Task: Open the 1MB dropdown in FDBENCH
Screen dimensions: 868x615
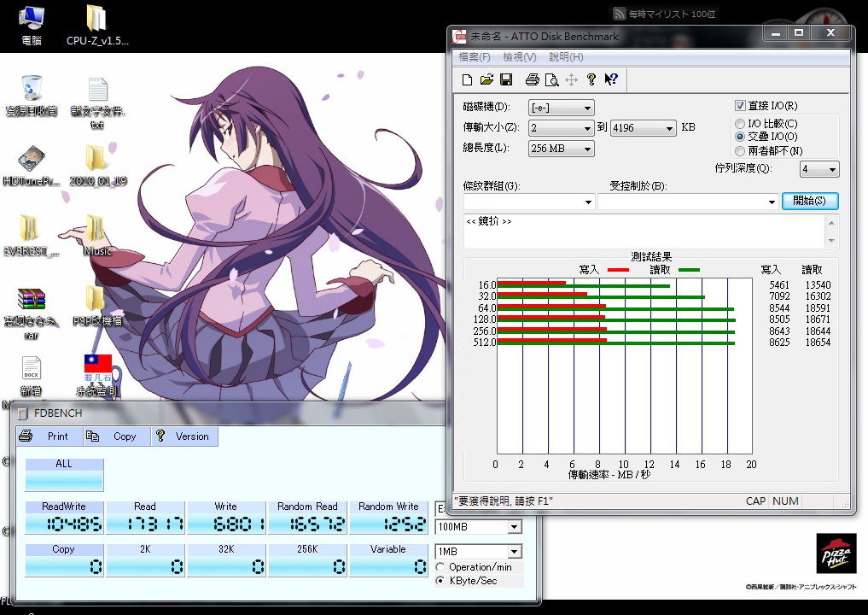Action: 480,552
